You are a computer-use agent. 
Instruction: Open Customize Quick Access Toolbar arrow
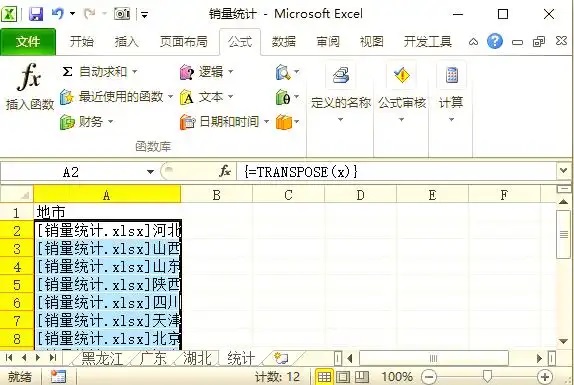(145, 15)
